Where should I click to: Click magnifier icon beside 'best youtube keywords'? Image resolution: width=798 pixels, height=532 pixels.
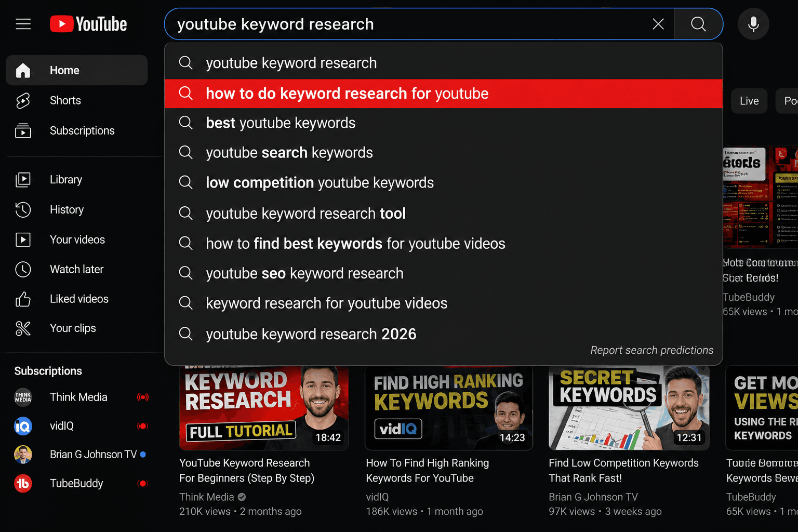click(x=185, y=123)
